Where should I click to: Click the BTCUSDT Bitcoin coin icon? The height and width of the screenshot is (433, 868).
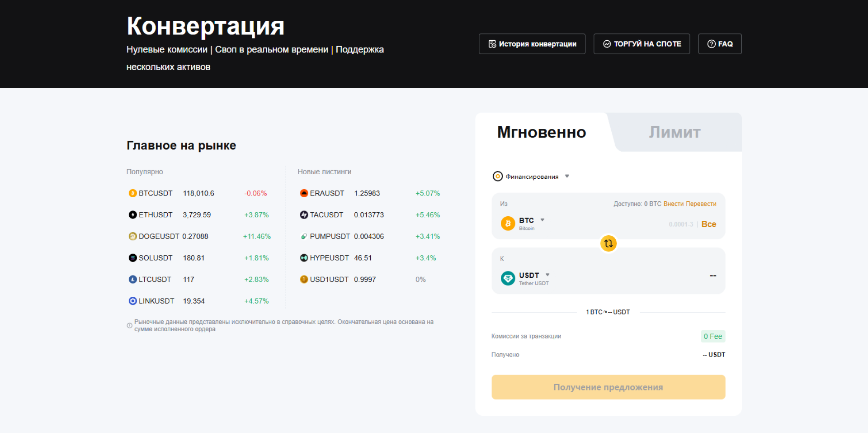pos(132,193)
